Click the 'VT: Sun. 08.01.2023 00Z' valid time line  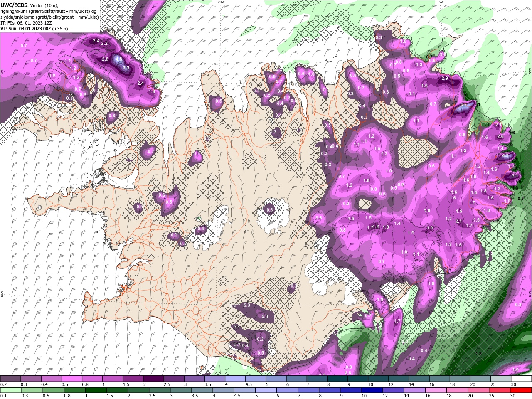click(34, 29)
